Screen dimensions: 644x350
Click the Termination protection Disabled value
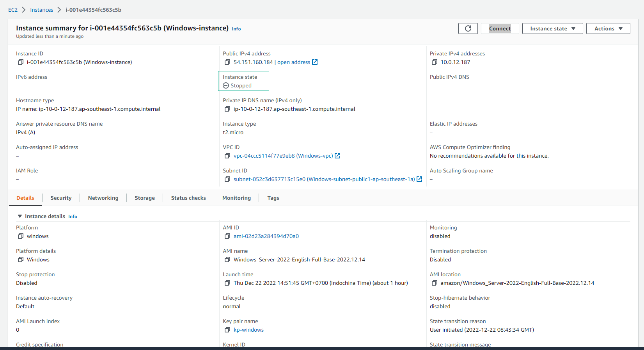click(440, 259)
